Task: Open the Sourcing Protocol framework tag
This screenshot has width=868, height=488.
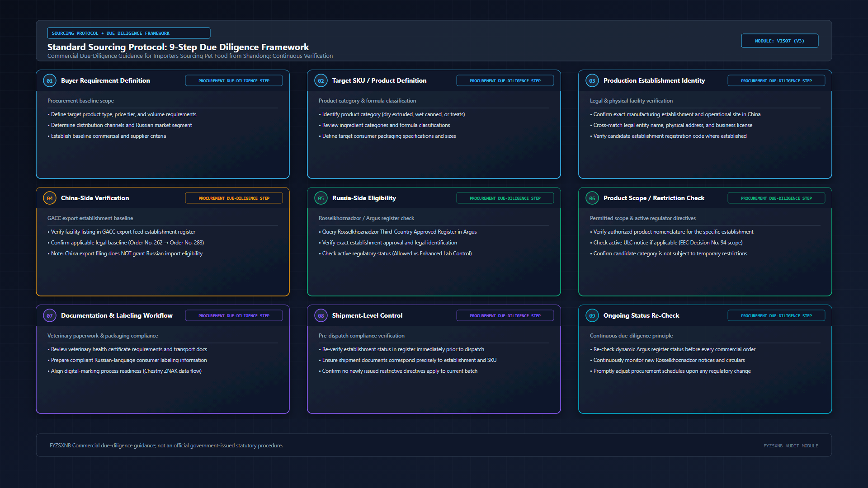Action: coord(128,33)
